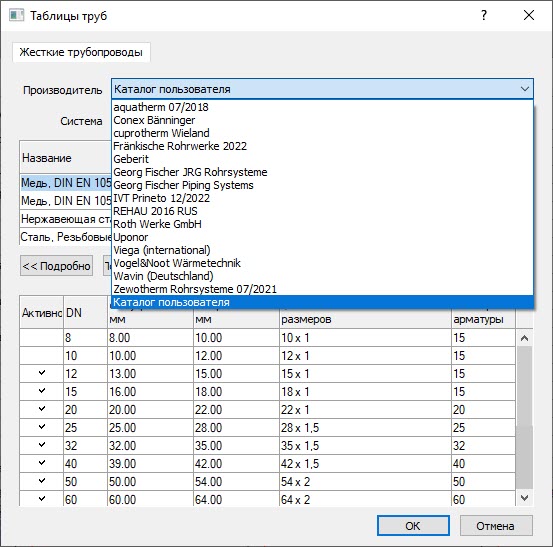Uncheck Активно for DN 50 row

click(42, 481)
